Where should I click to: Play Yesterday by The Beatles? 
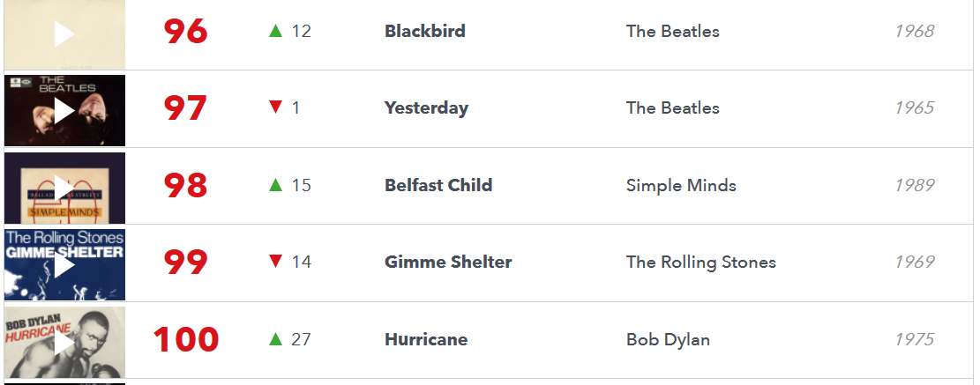64,111
